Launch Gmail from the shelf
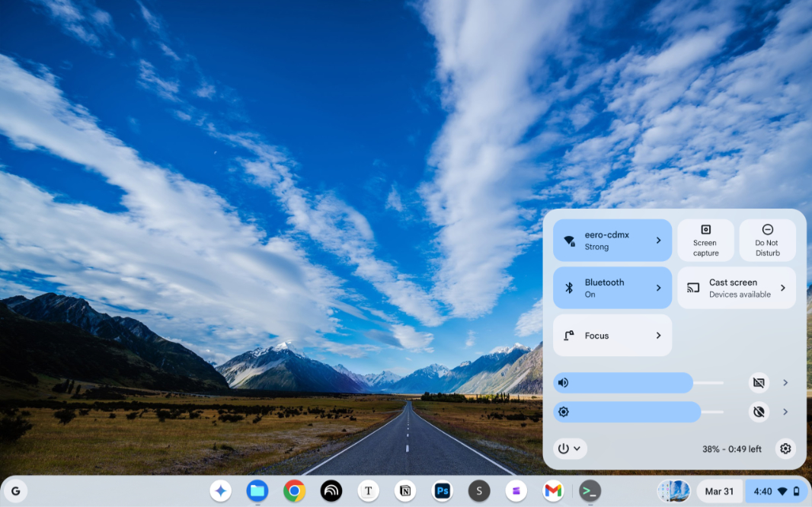 click(553, 491)
